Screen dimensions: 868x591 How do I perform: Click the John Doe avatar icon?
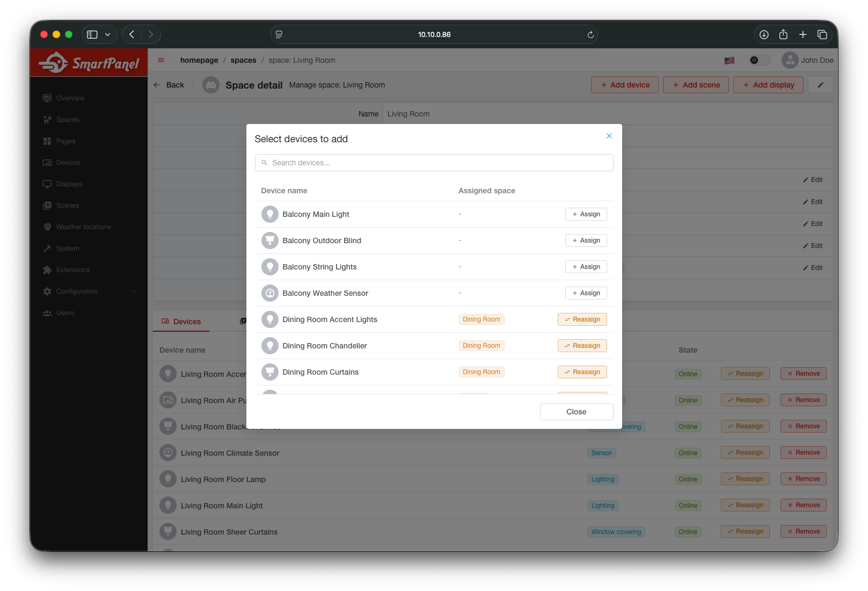790,60
